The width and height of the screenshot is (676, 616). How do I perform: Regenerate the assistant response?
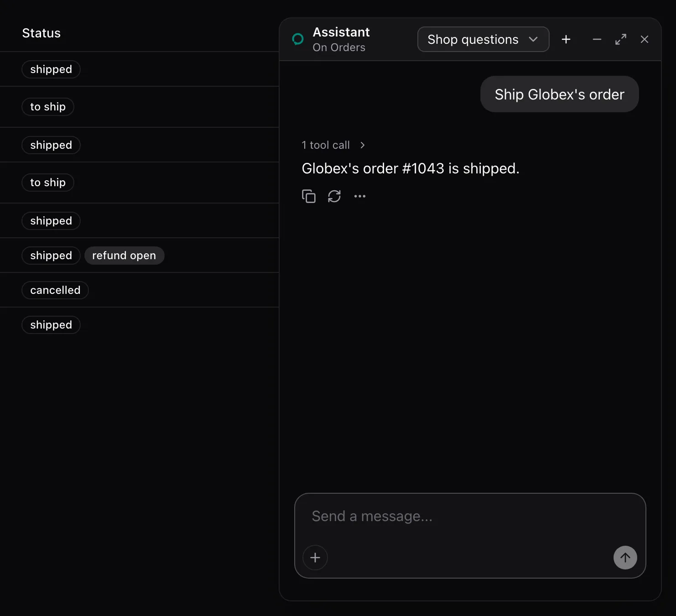pyautogui.click(x=334, y=196)
